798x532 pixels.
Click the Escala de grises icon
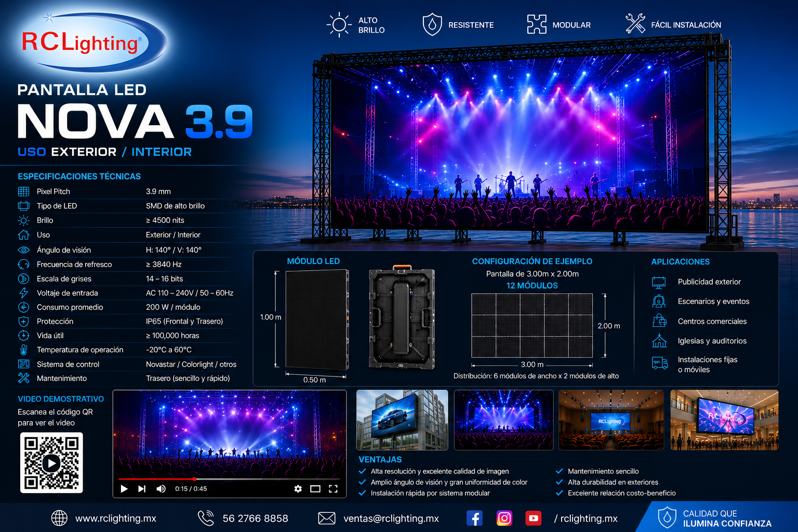click(x=24, y=279)
